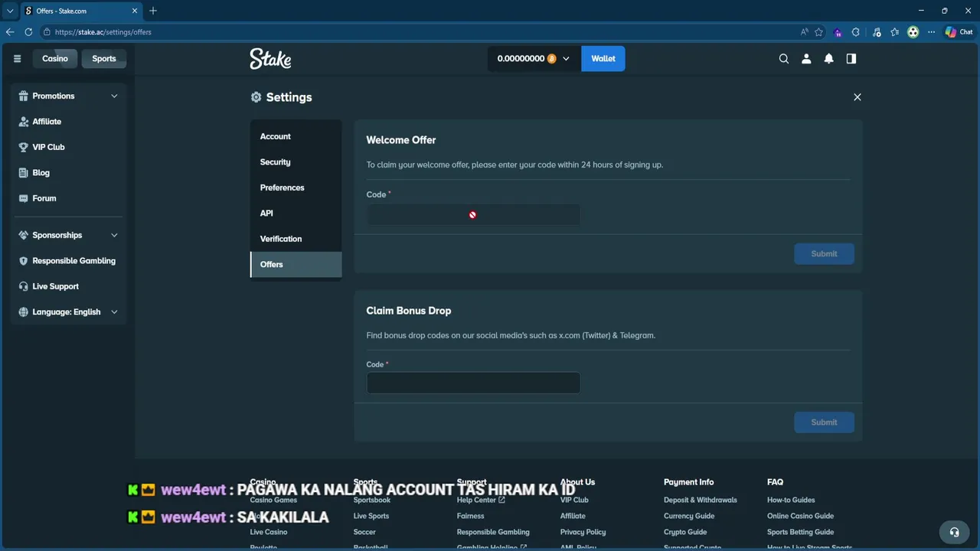
Task: Reload the page with refresh icon
Action: point(28,32)
